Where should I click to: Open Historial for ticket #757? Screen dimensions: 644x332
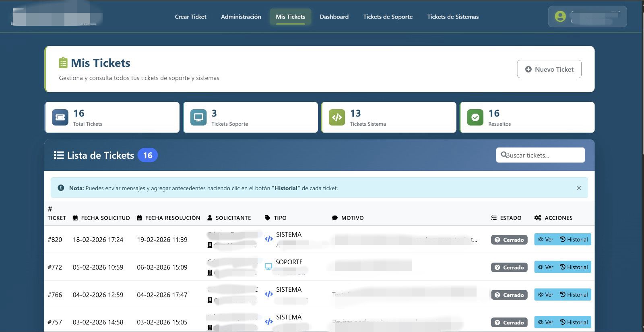574,322
